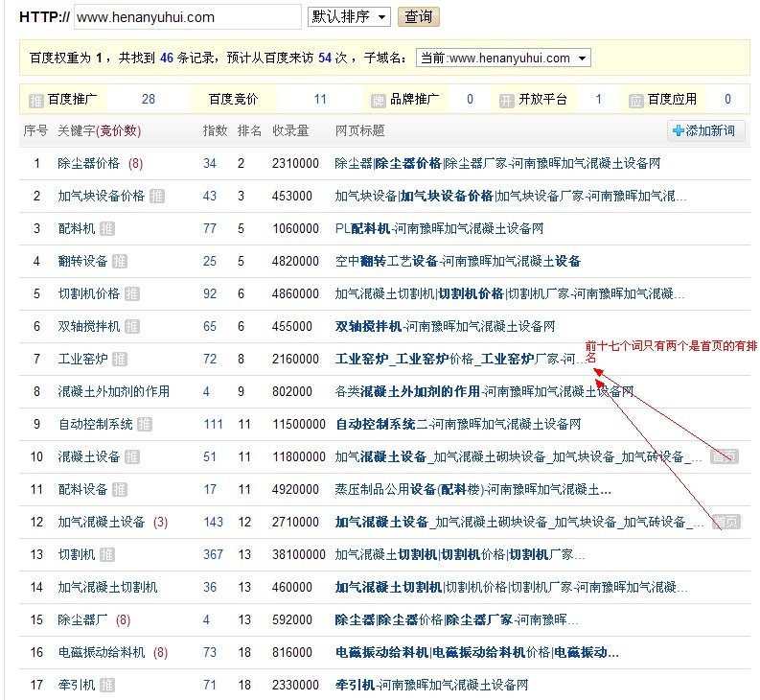Click the 推 badge next to 配料机
This screenshot has width=760, height=700.
(x=107, y=229)
